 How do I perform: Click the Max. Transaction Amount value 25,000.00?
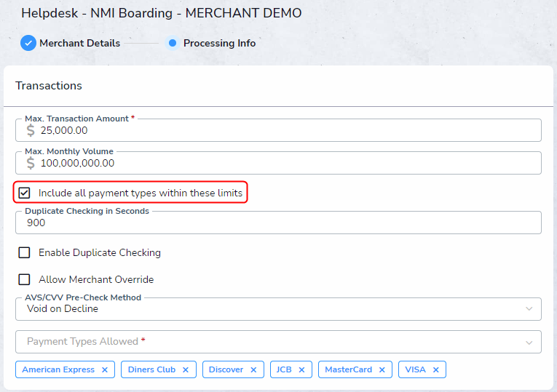pyautogui.click(x=64, y=130)
